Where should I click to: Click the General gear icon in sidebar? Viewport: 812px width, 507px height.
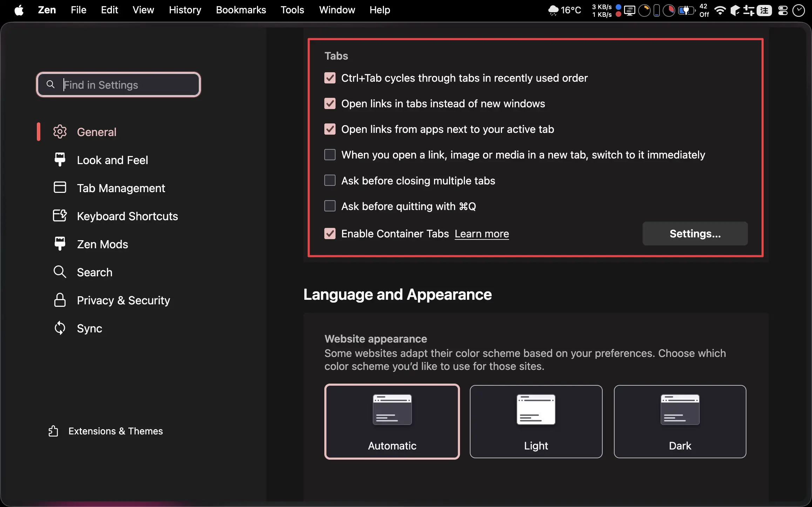[x=60, y=132]
